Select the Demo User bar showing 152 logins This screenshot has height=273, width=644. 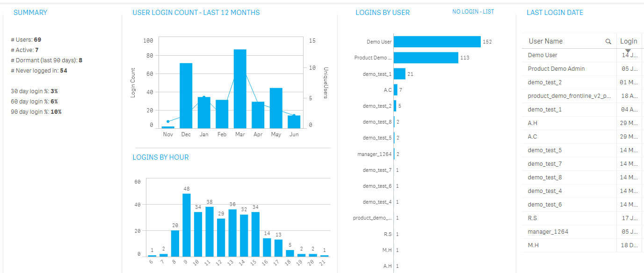437,42
